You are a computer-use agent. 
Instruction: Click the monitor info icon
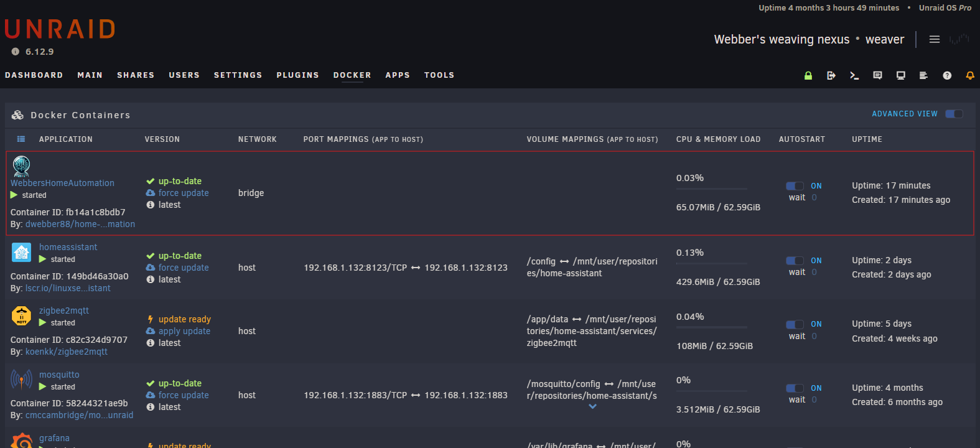tap(900, 75)
